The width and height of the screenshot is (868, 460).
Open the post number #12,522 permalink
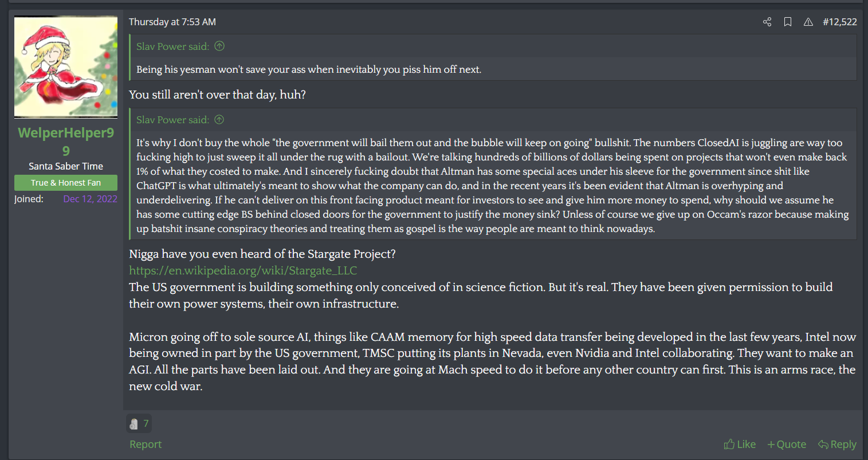[x=839, y=22]
